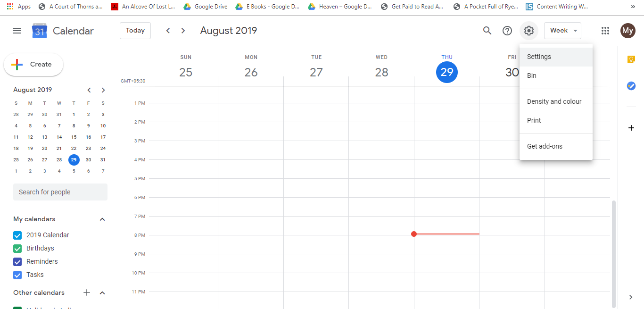644x309 pixels.
Task: Open Get Paid to Read A... bookmark
Action: coord(412,7)
